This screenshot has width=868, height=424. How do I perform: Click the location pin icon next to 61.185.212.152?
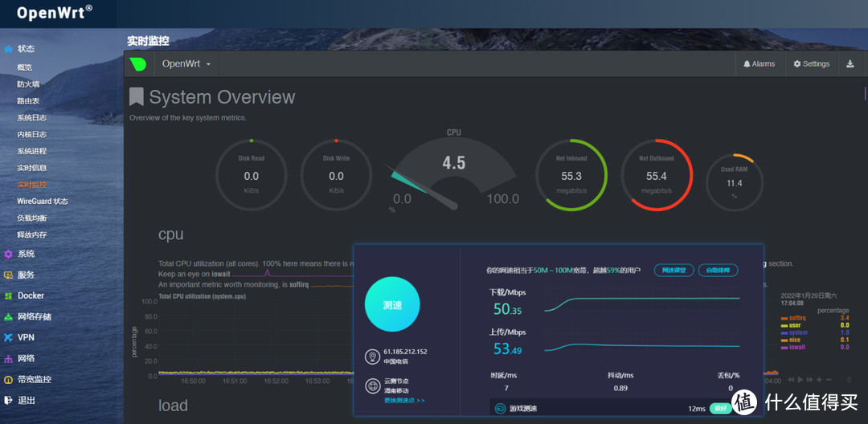coord(371,357)
